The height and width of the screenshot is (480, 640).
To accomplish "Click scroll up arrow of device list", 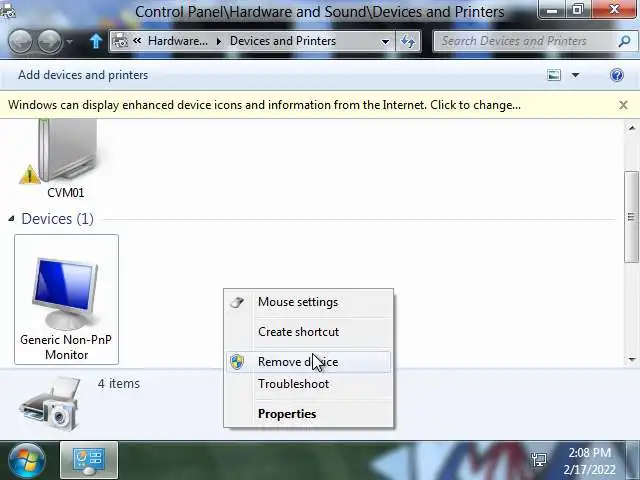I will 632,128.
